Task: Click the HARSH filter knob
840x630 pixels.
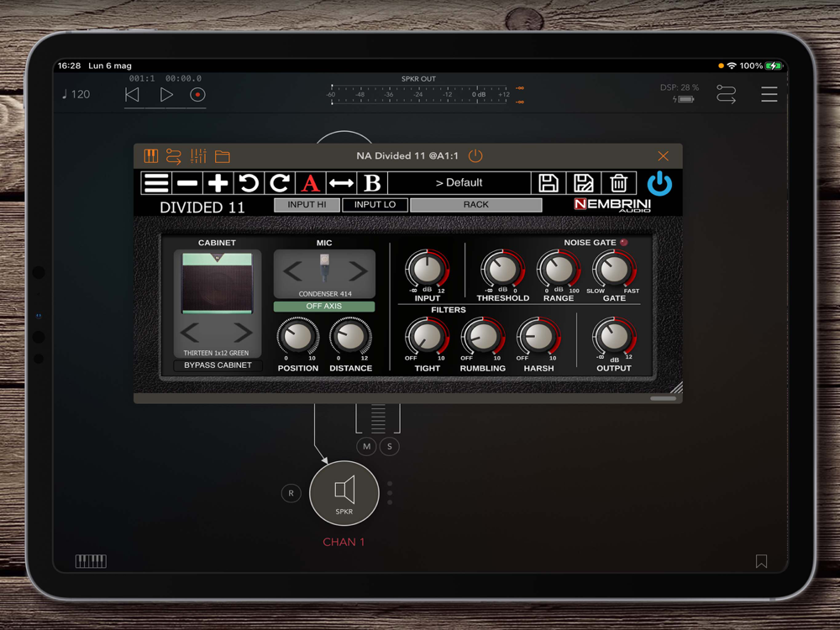Action: coord(538,337)
